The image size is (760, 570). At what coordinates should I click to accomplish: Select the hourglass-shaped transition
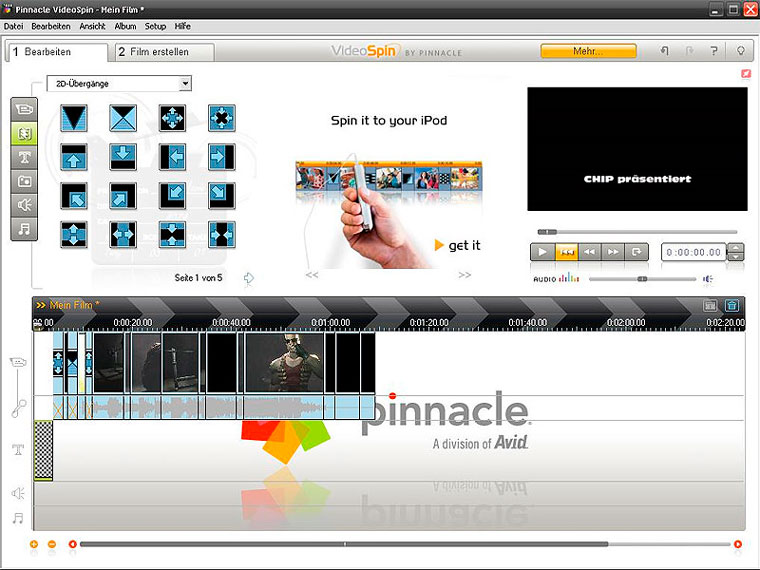click(x=123, y=118)
